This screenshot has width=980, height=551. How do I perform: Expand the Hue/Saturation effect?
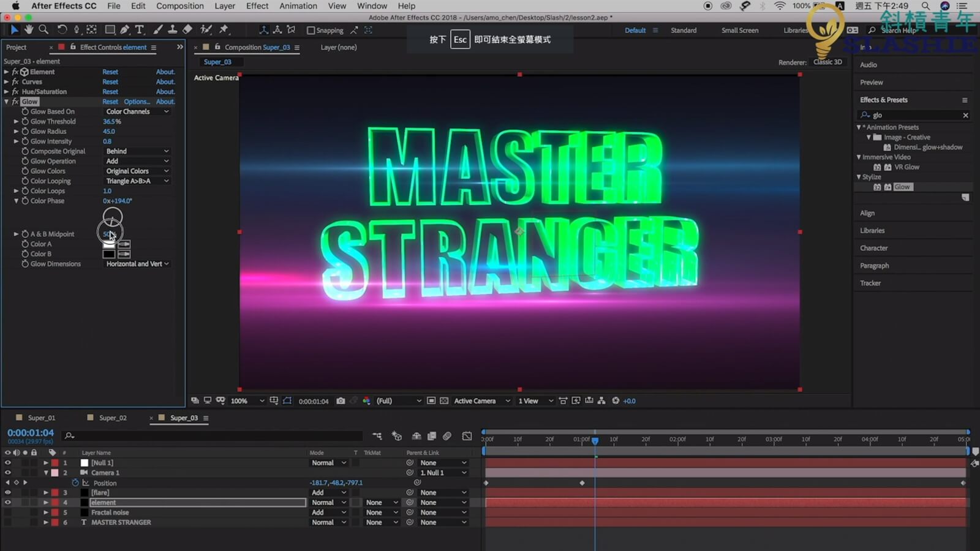coord(7,92)
